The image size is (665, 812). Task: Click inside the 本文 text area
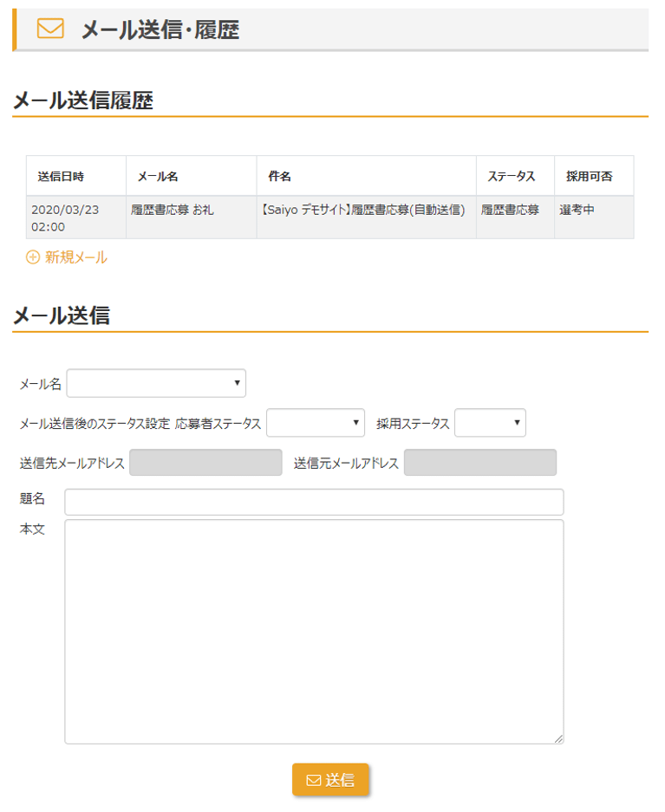(314, 631)
